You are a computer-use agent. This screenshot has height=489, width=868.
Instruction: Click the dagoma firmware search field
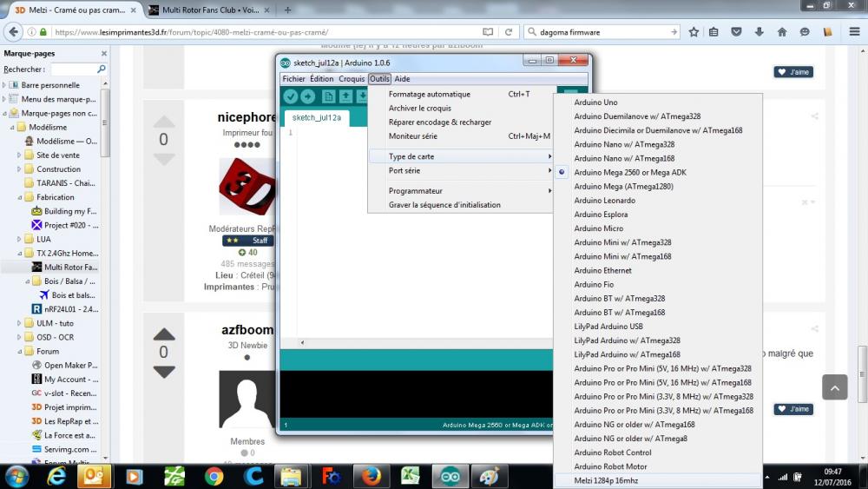(602, 32)
